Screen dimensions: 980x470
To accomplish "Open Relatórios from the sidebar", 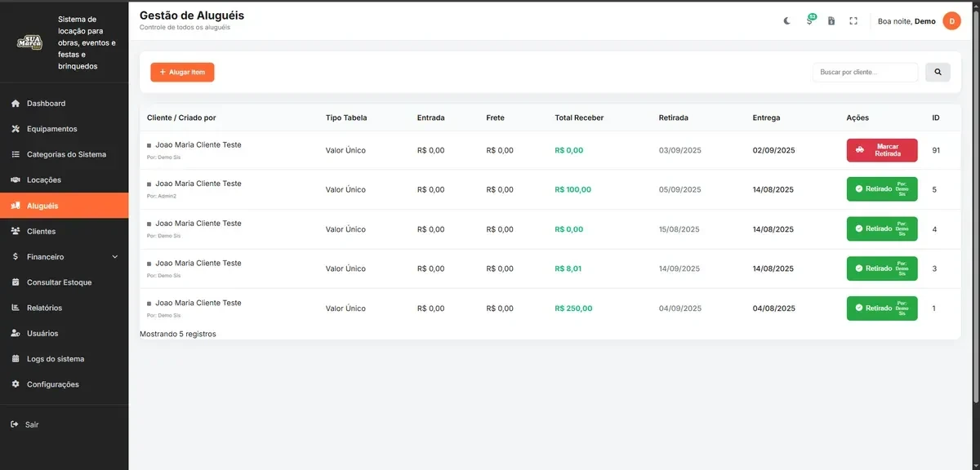I will tap(64, 308).
